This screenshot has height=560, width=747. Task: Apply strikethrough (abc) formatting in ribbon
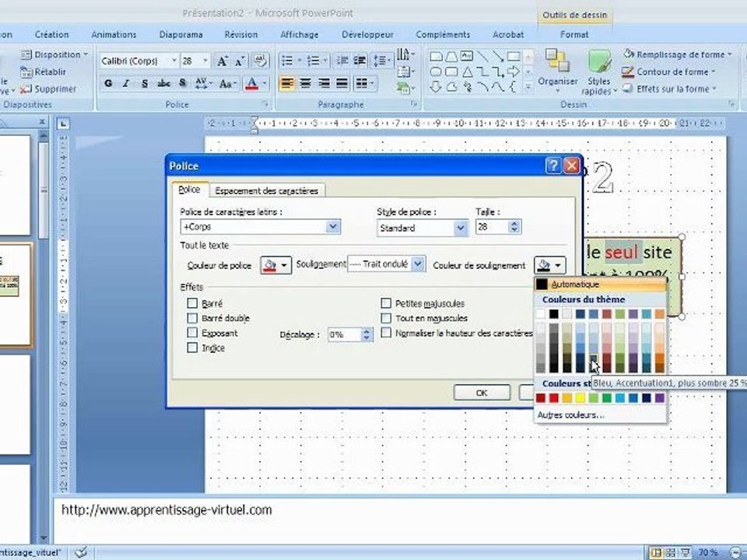[x=164, y=83]
